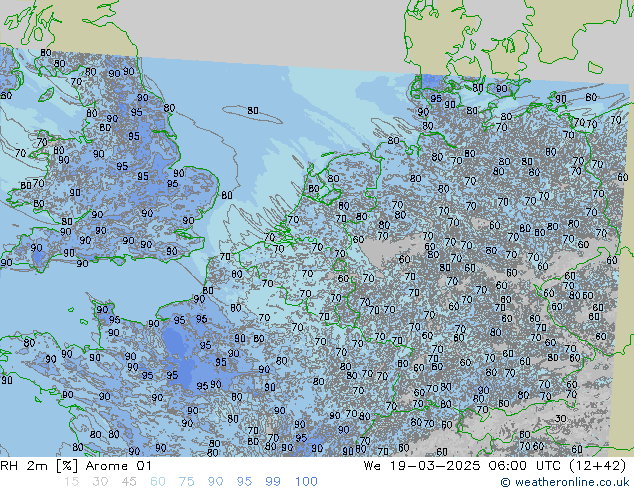The width and height of the screenshot is (634, 490).
Task: Select the legend value 100
Action: (x=306, y=482)
